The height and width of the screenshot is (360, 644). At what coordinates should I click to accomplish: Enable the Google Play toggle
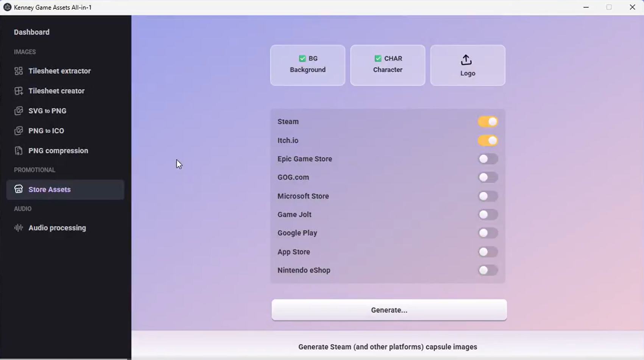[x=488, y=233]
